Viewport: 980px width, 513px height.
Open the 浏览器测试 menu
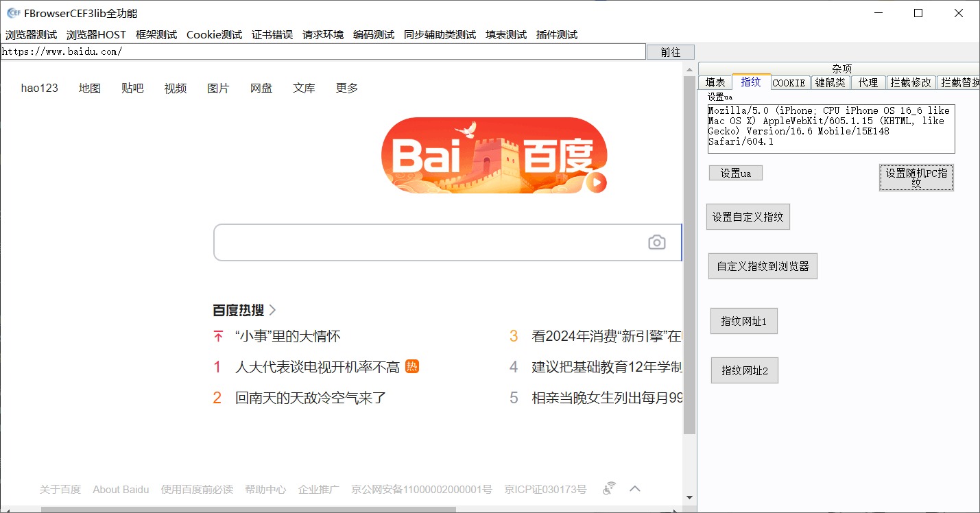click(x=32, y=35)
